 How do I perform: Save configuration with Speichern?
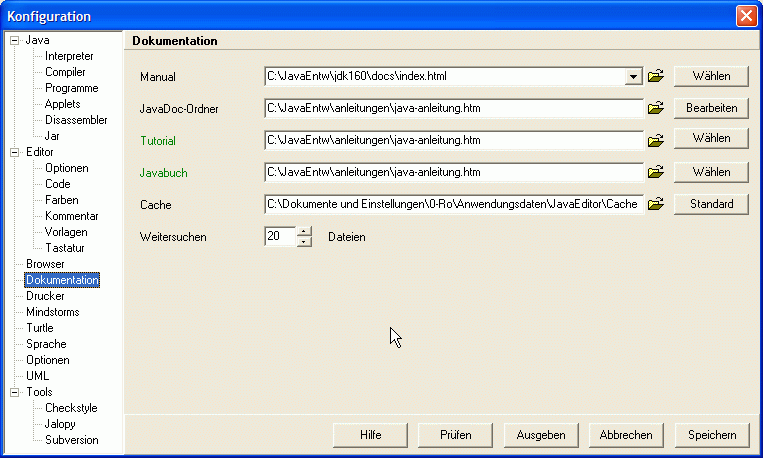712,435
